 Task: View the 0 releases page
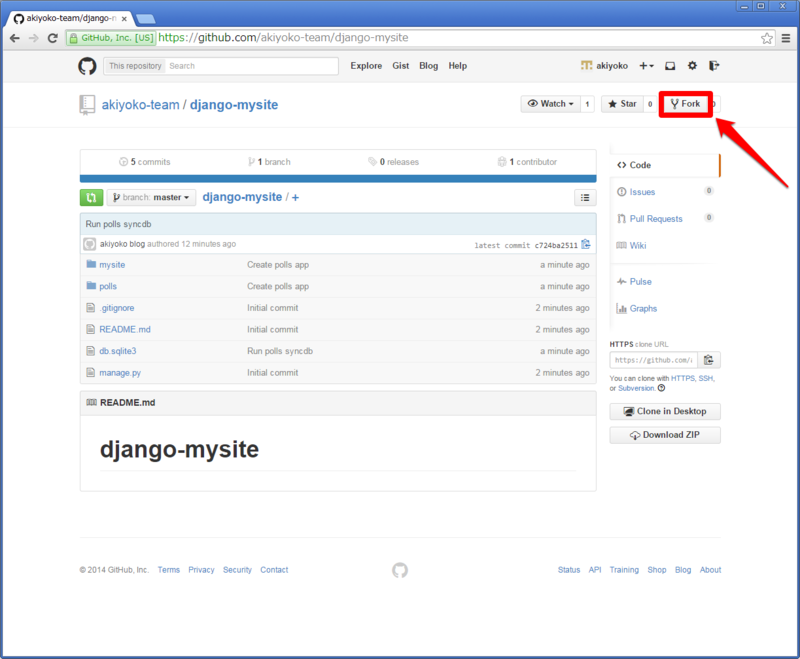(393, 162)
